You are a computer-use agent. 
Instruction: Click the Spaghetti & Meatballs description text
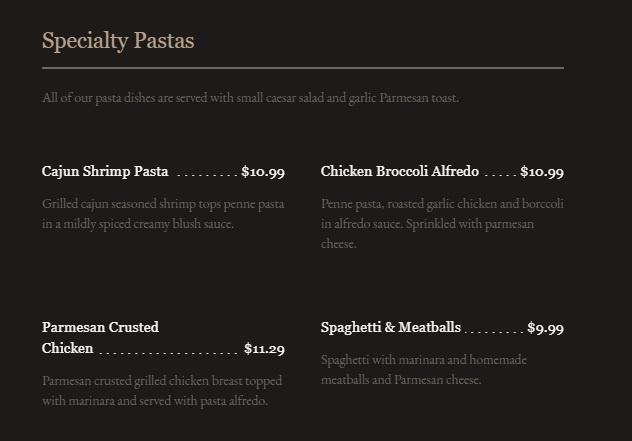tap(424, 369)
